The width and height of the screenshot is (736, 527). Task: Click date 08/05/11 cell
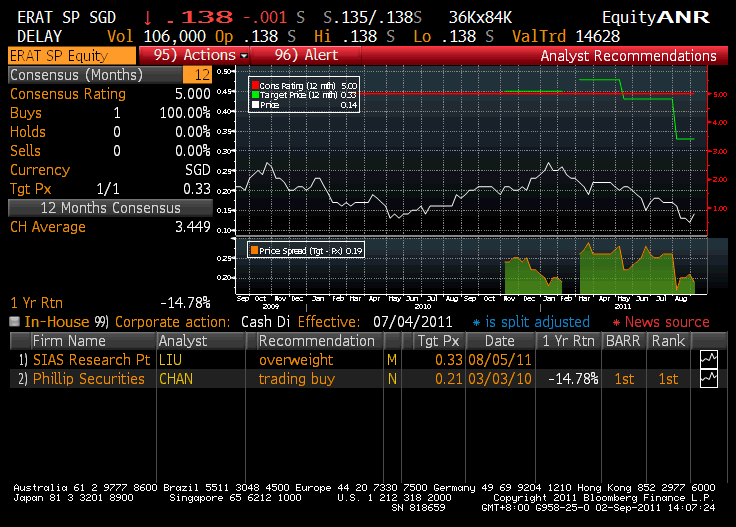click(500, 360)
